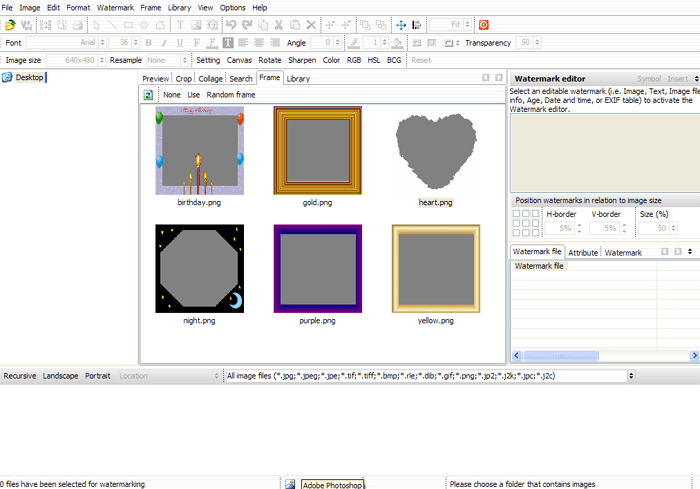
Task: Toggle Underline text formatting
Action: pos(180,43)
